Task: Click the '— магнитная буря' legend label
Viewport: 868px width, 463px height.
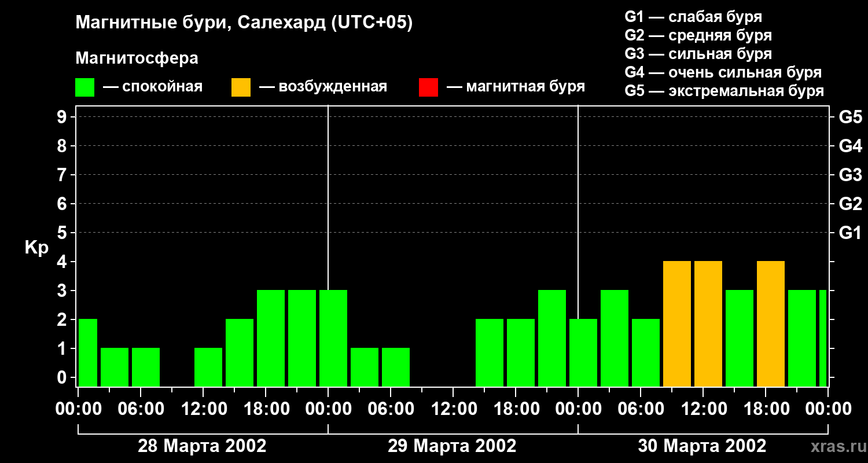Action: (516, 87)
